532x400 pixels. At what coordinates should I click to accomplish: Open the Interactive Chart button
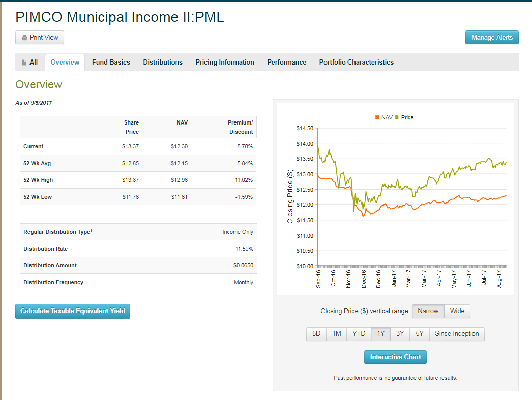click(x=395, y=357)
